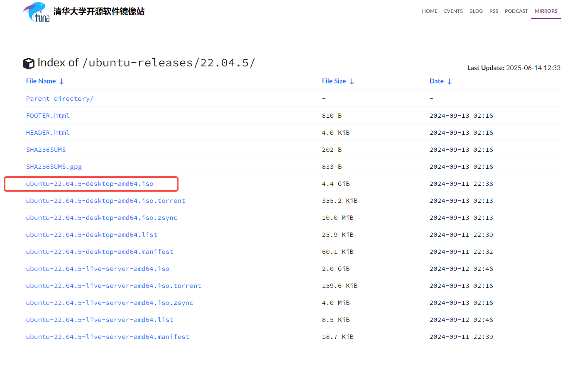Click the date 2024-09-11 22:32
Image resolution: width=577 pixels, height=392 pixels.
(461, 252)
